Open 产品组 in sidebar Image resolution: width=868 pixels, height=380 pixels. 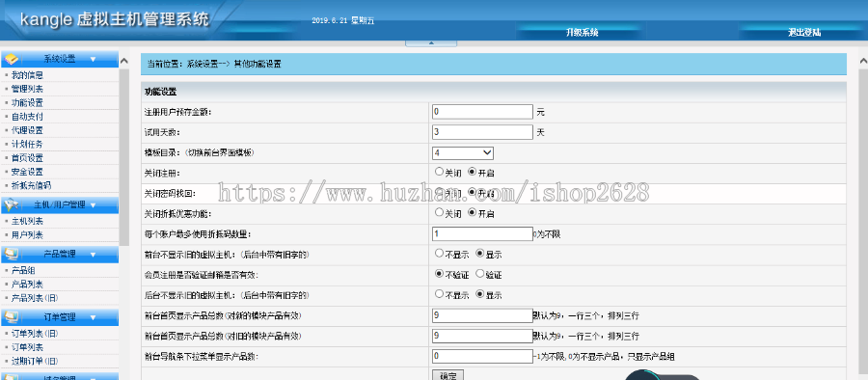(23, 270)
